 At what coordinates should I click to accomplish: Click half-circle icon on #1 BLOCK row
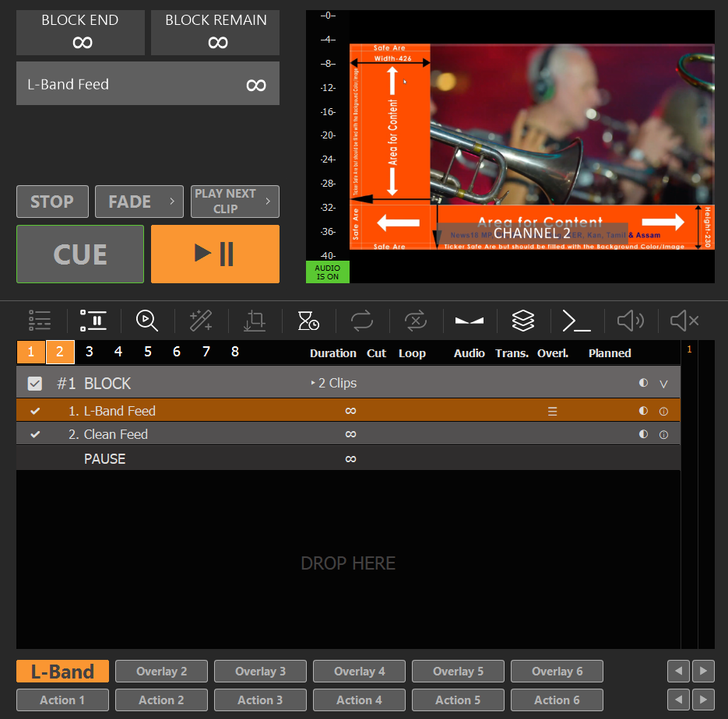tap(643, 383)
